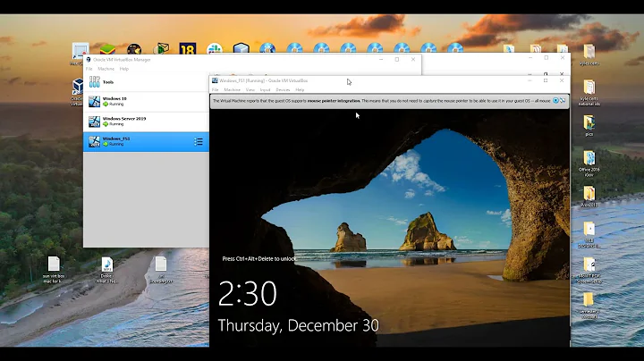The width and height of the screenshot is (644, 361).
Task: Open Help menu in Windows_FS1 VM window
Action: [x=300, y=90]
